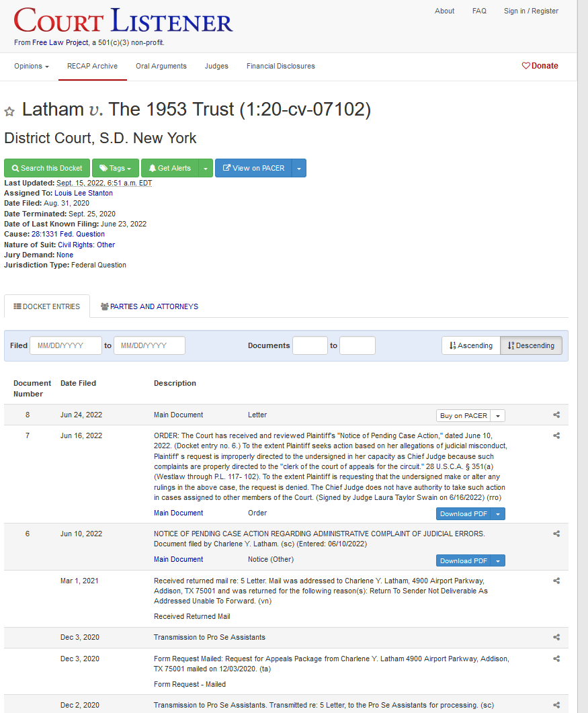Share the Form Request Mailed entry
The width and height of the screenshot is (588, 713).
tap(556, 659)
